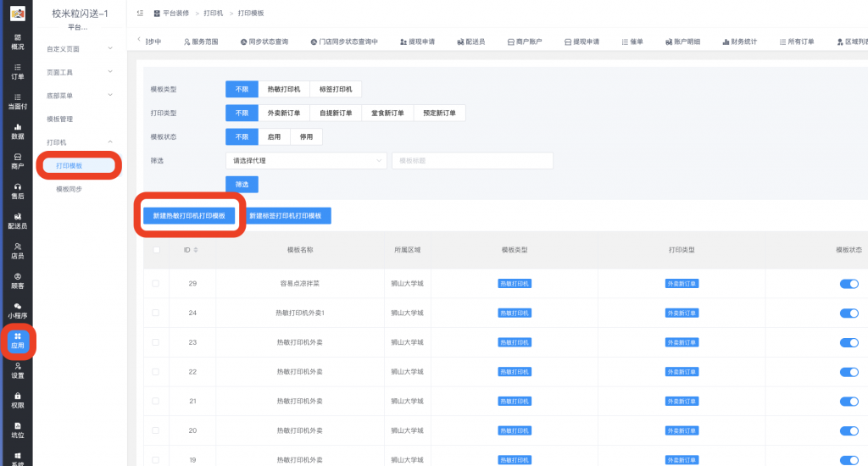868x466 pixels.
Task: Check the row with ID 22
Action: [156, 372]
